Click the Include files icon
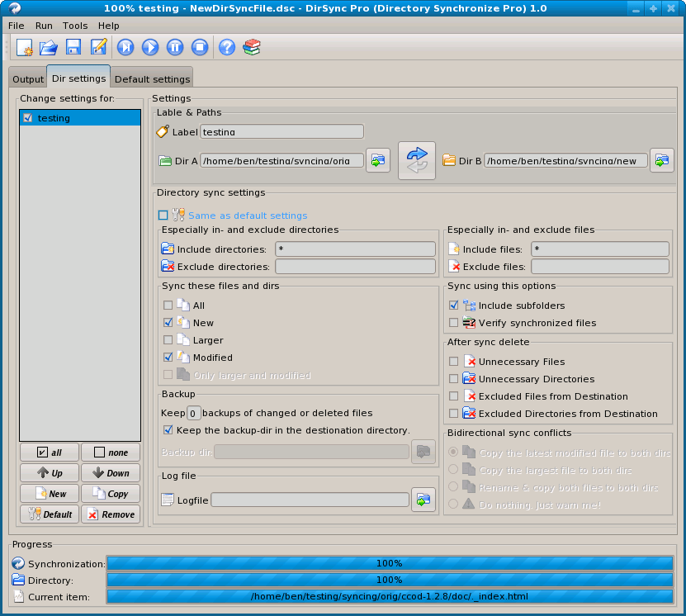This screenshot has height=616, width=686. tap(454, 249)
